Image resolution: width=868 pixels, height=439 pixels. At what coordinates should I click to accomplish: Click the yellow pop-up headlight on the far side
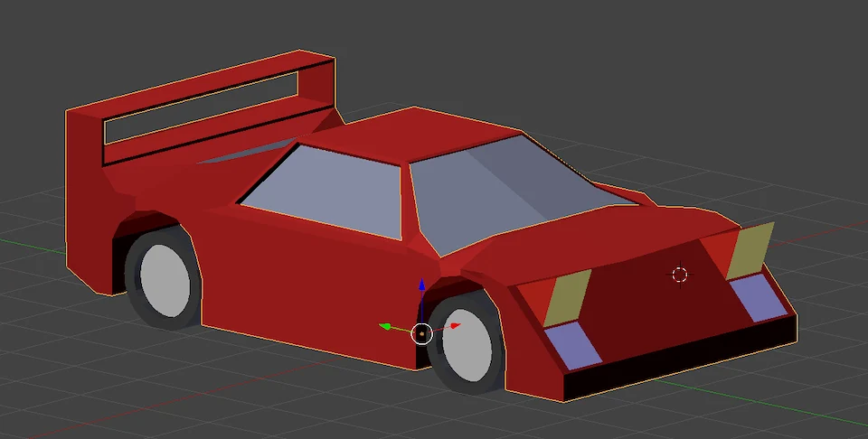tap(750, 250)
